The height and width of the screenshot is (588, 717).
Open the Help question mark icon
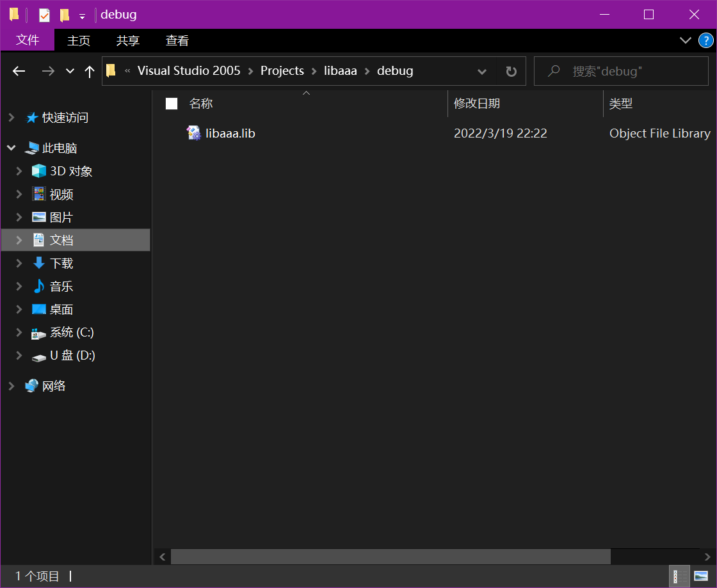point(705,40)
